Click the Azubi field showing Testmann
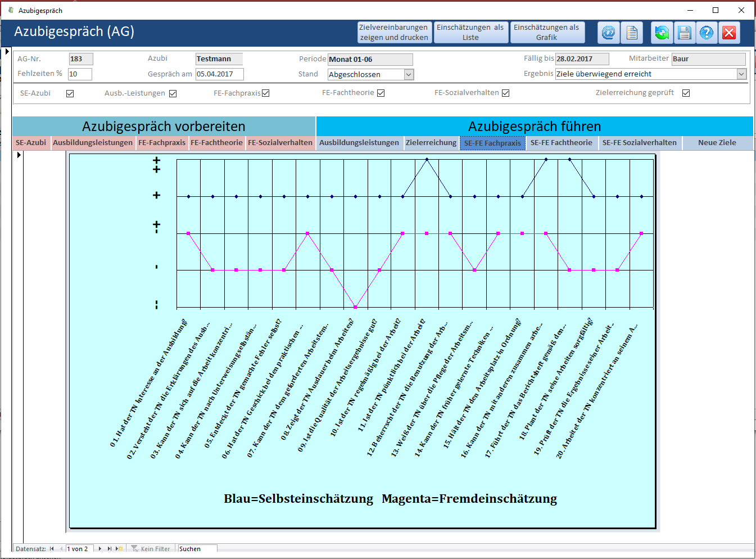 pos(219,59)
